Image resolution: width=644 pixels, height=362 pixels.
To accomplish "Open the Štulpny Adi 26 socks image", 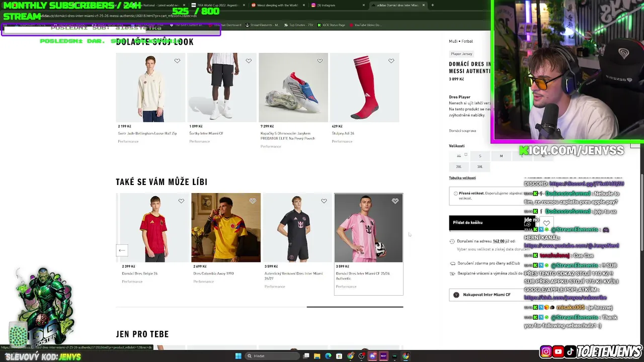I will [x=365, y=87].
